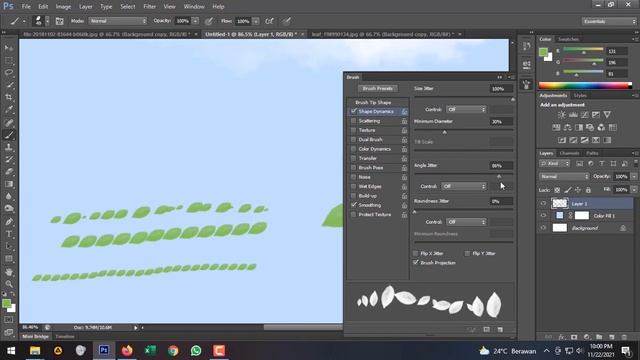The height and width of the screenshot is (360, 640).
Task: Click the RGB color spectrum bar
Action: [585, 85]
